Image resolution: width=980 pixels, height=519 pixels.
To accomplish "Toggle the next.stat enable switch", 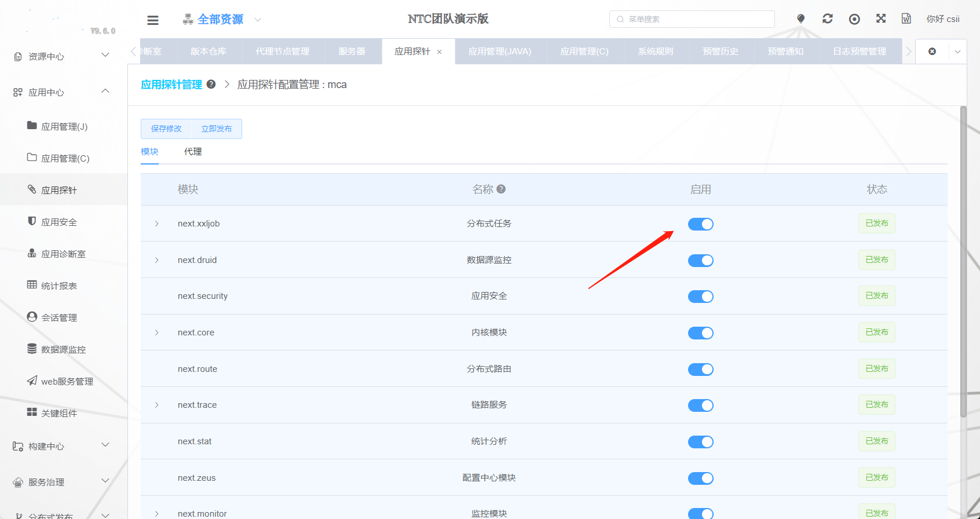I will [700, 442].
